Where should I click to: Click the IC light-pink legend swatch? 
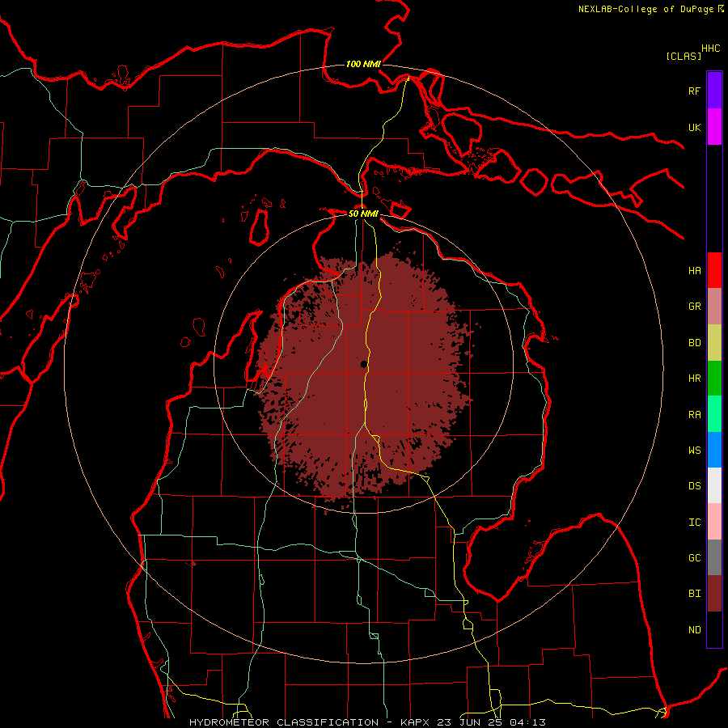pyautogui.click(x=714, y=522)
